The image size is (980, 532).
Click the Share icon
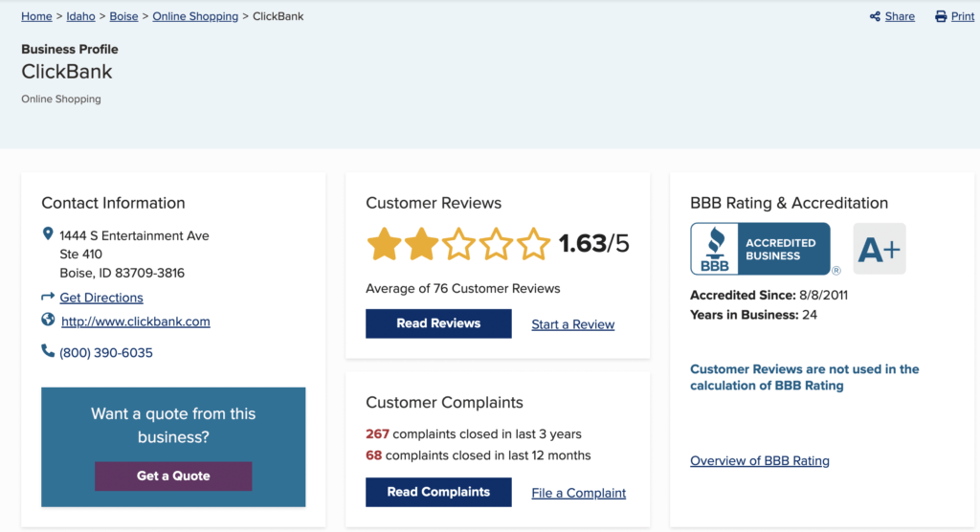[875, 17]
